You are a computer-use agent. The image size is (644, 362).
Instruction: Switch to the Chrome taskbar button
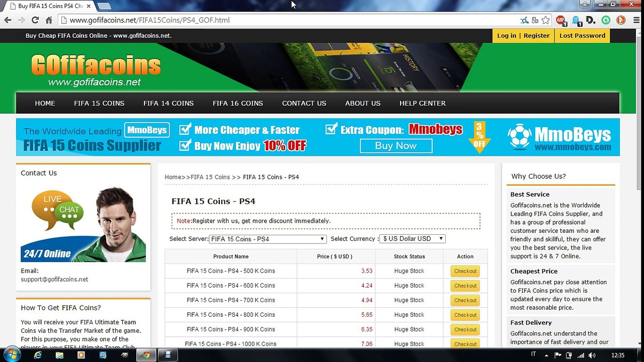(146, 355)
